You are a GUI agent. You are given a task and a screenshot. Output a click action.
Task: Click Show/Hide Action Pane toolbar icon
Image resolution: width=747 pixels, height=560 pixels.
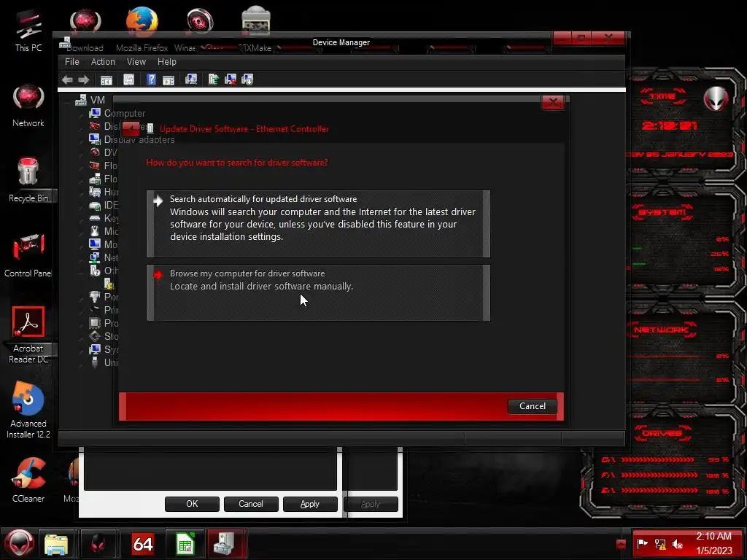(169, 79)
